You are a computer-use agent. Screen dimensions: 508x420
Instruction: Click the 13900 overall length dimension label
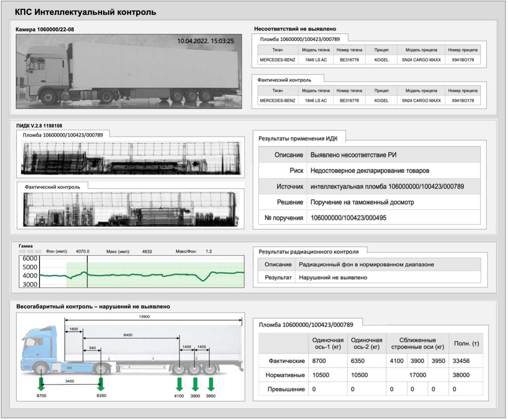[x=144, y=317]
